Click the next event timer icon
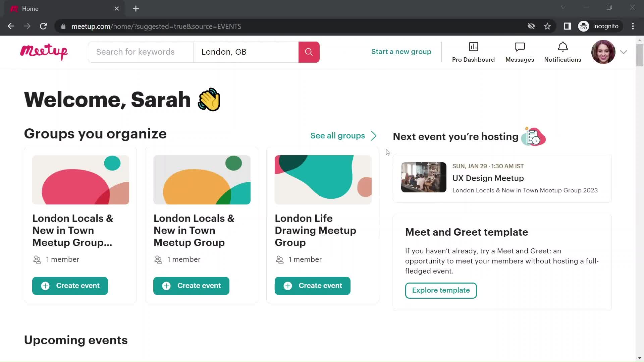 pos(534,136)
